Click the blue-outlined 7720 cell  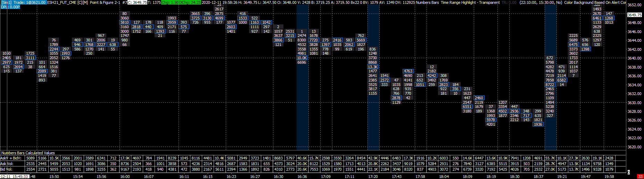(x=314, y=40)
